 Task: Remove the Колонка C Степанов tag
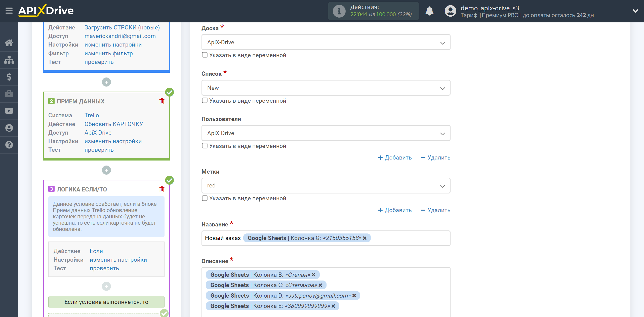(x=320, y=285)
